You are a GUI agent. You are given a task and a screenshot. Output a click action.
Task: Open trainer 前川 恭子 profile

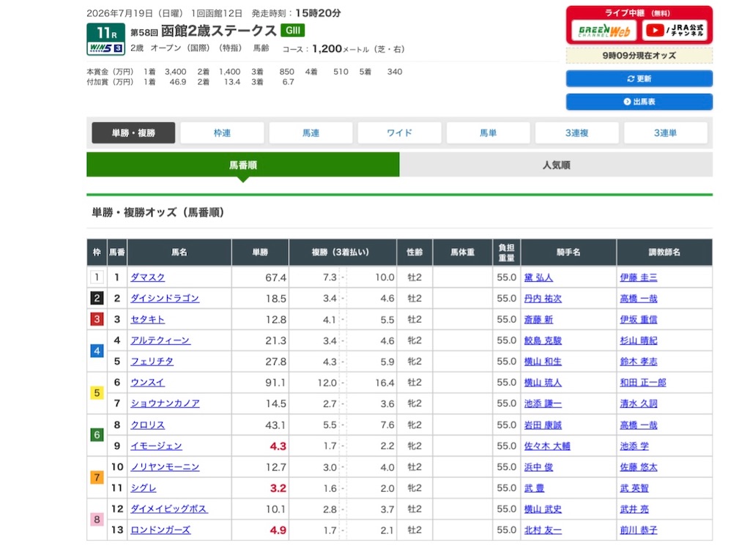[x=639, y=530]
